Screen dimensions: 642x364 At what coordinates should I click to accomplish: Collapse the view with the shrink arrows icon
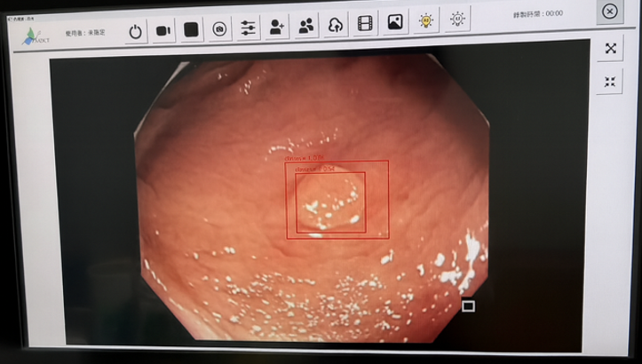pos(611,82)
